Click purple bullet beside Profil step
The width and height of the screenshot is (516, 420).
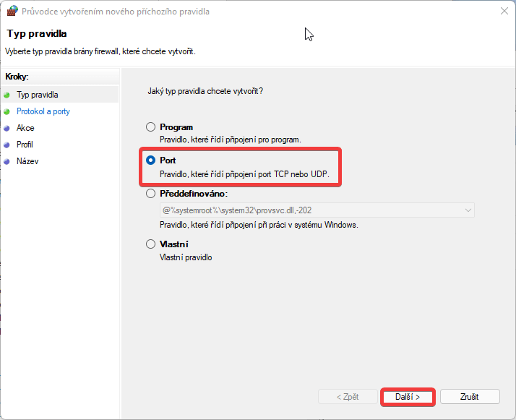click(7, 145)
